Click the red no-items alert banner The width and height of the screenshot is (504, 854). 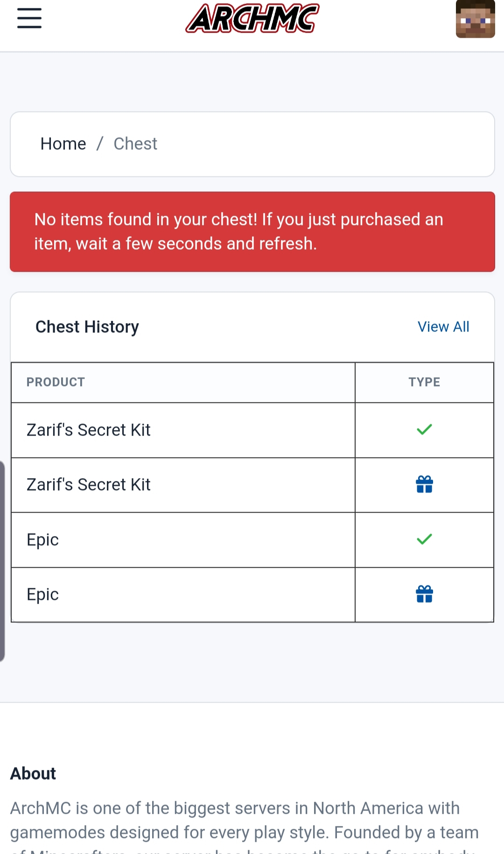tap(252, 232)
